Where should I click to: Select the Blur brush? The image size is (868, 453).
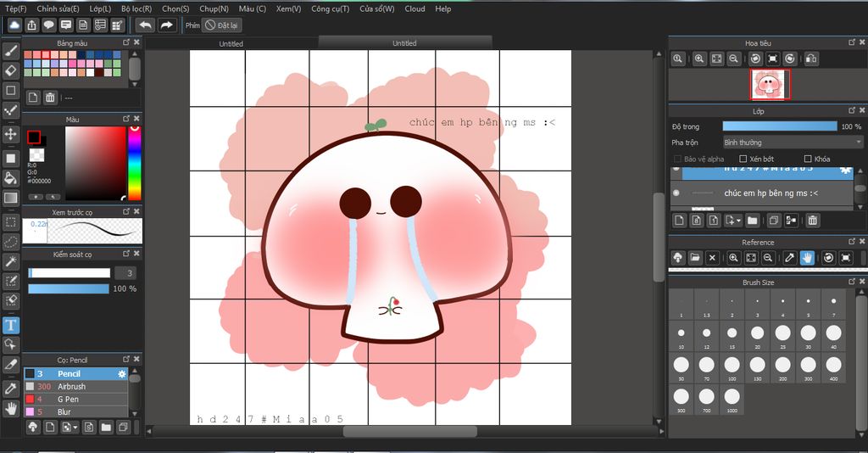75,412
